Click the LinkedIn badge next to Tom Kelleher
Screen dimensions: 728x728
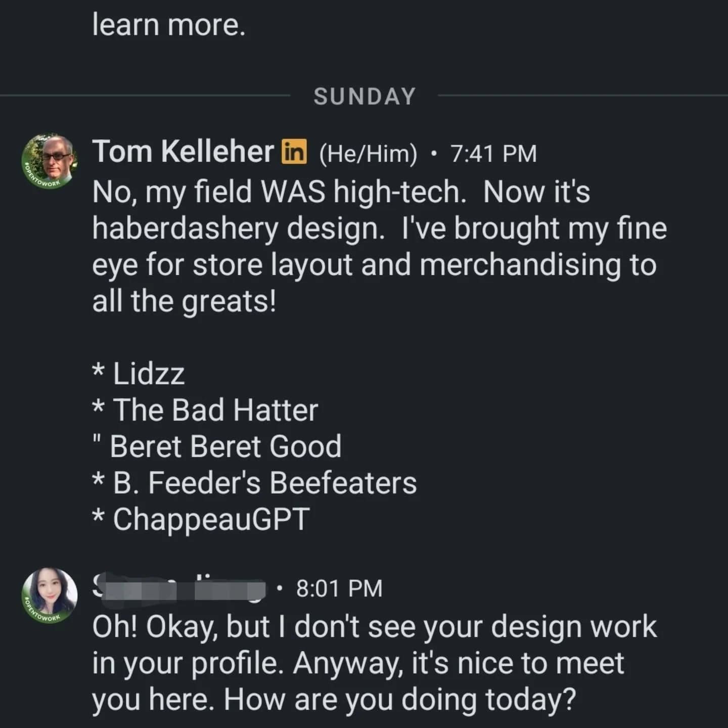pos(294,152)
